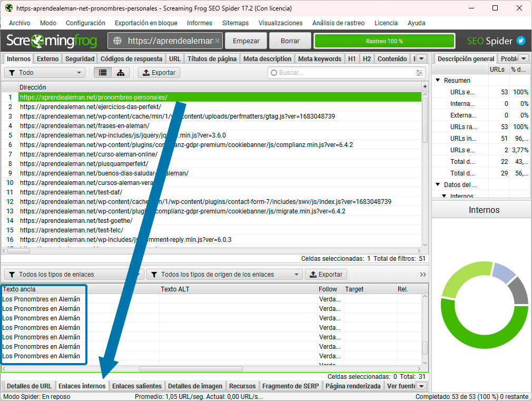The image size is (532, 401).
Task: Open the Enlaces salientes tab
Action: click(137, 386)
